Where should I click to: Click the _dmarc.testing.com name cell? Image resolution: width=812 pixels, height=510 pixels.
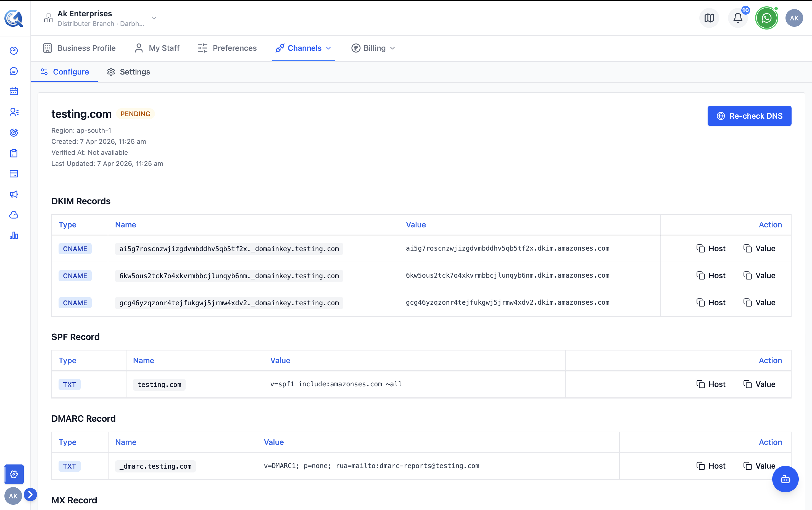coord(155,466)
